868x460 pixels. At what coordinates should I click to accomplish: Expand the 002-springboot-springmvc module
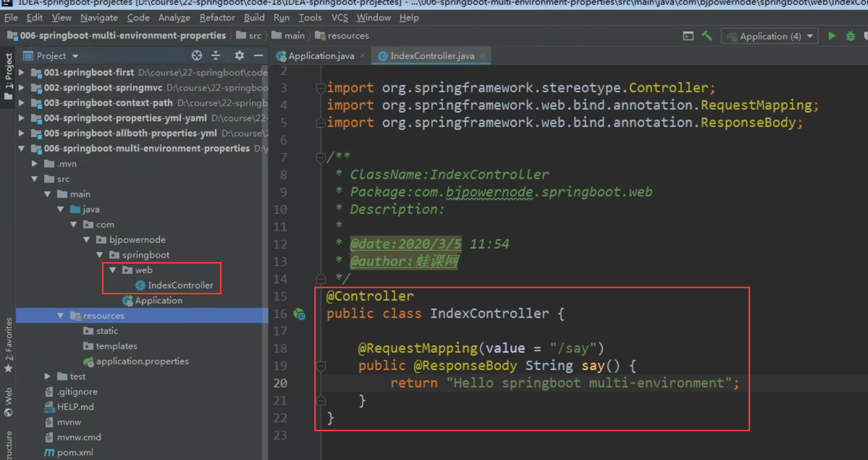[x=22, y=88]
